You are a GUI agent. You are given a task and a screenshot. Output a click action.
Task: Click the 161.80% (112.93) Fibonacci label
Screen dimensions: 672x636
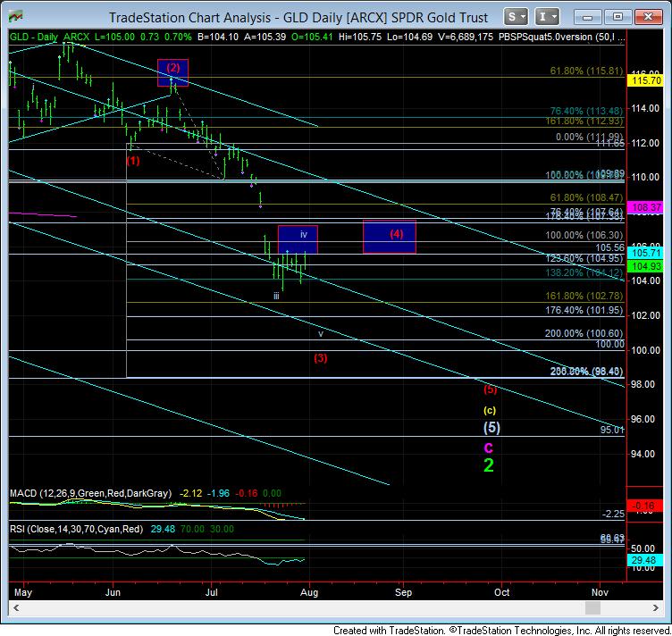584,121
